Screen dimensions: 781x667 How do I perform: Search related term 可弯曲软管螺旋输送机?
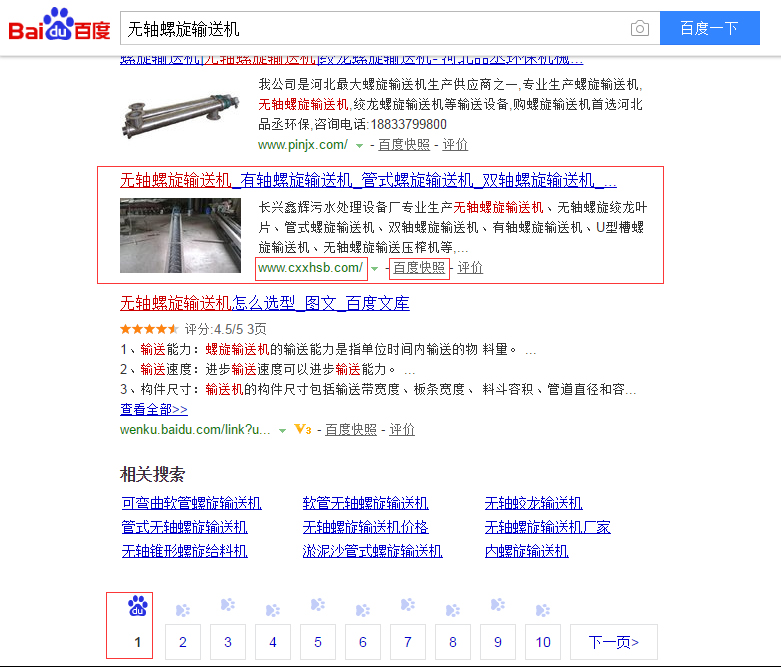[192, 503]
